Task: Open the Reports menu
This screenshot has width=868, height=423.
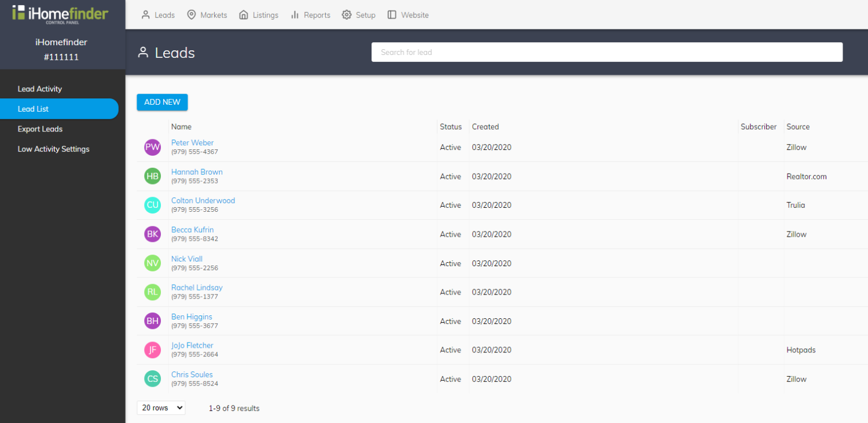Action: point(311,15)
